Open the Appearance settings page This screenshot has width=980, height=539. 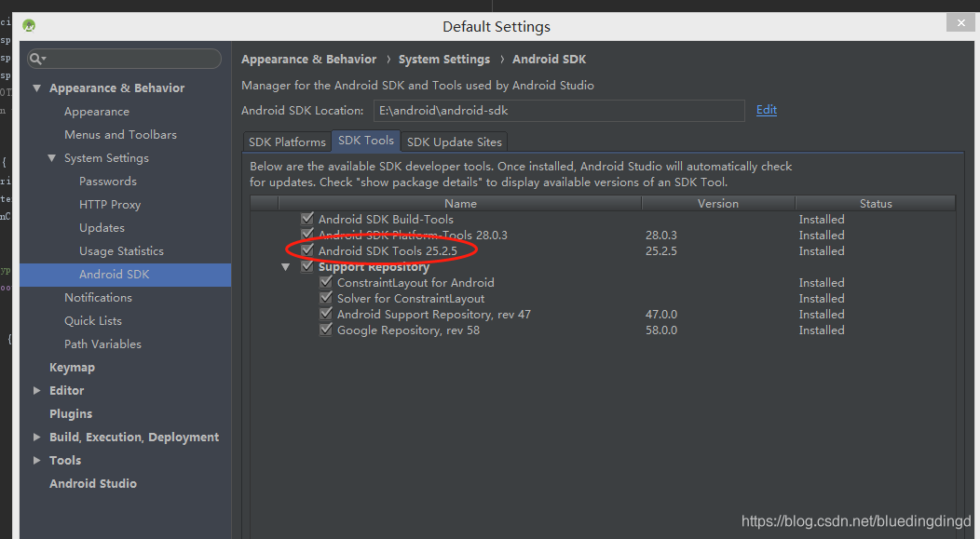97,112
